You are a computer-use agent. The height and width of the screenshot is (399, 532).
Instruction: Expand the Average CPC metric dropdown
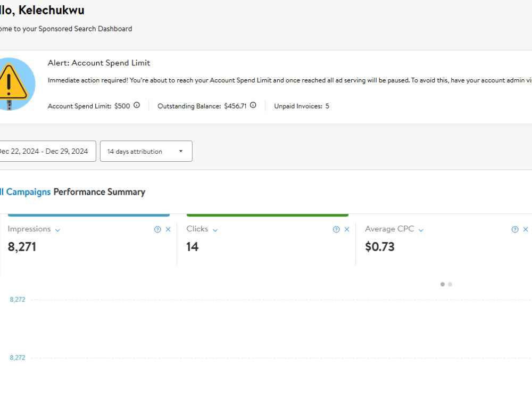(x=421, y=230)
